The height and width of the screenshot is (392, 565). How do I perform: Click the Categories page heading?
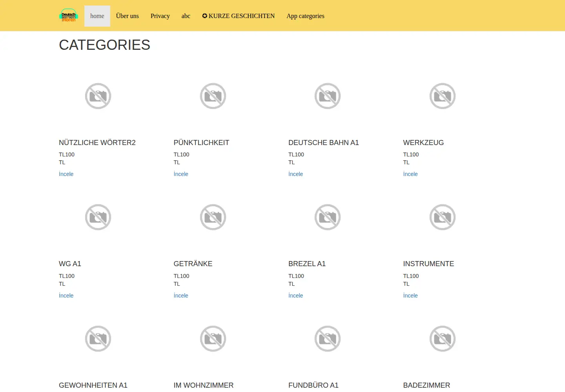[x=105, y=45]
